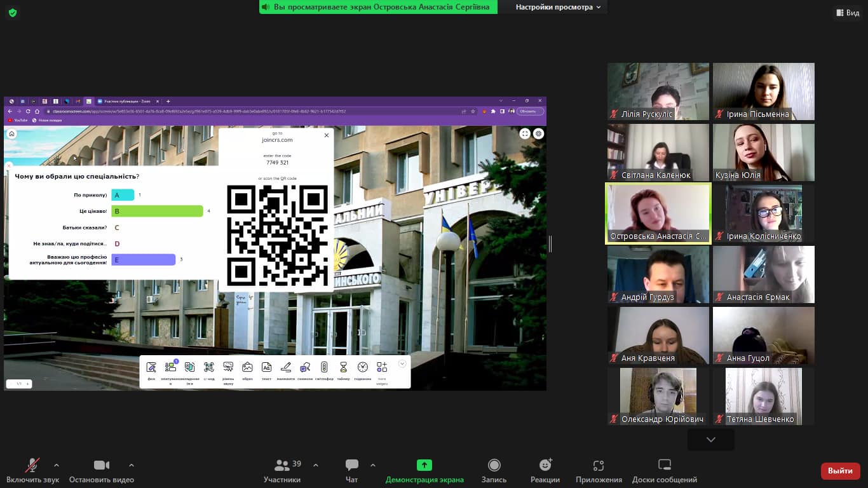Open the Chat panel
868x488 pixels.
coord(351,466)
